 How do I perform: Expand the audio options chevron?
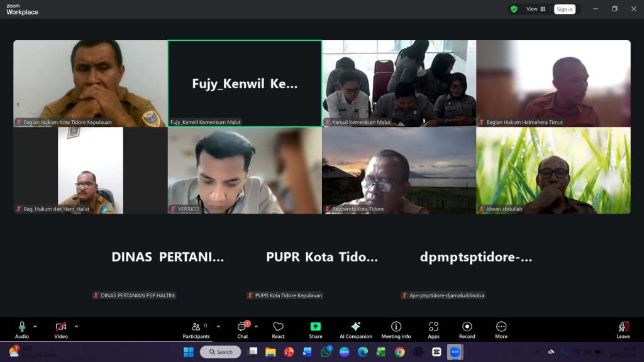35,326
